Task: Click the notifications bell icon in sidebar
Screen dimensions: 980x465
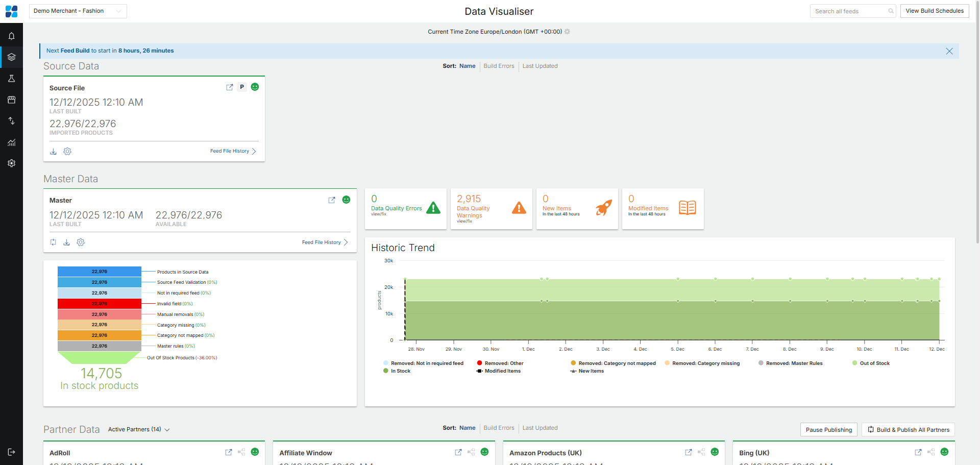Action: click(x=11, y=36)
